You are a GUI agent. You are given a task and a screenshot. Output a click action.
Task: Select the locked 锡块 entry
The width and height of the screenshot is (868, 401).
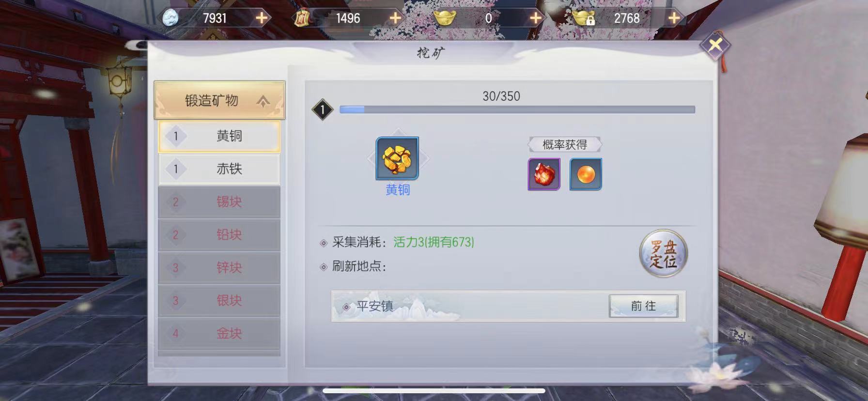pos(219,202)
